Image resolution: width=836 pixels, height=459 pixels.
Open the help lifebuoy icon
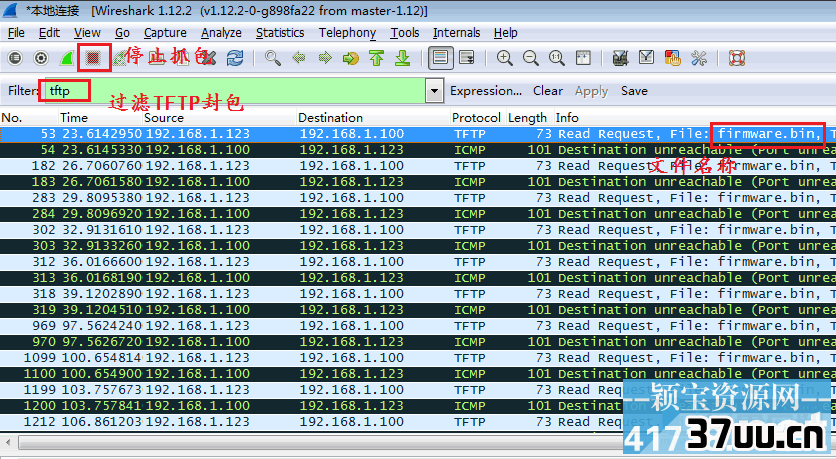737,58
